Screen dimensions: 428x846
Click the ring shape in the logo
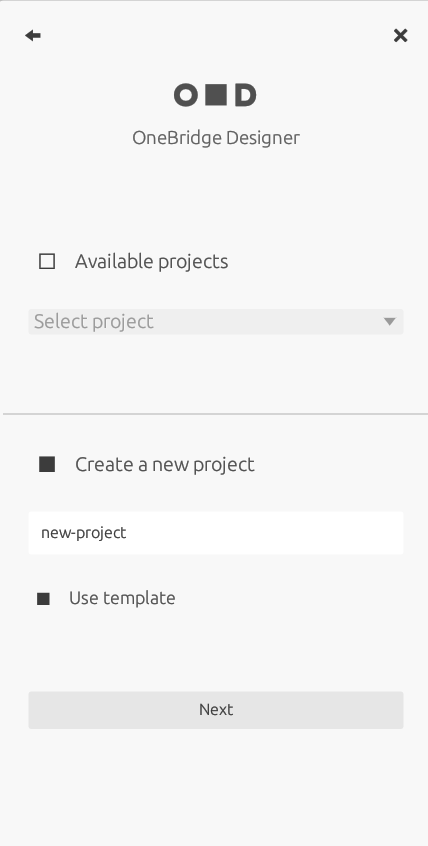click(x=185, y=95)
